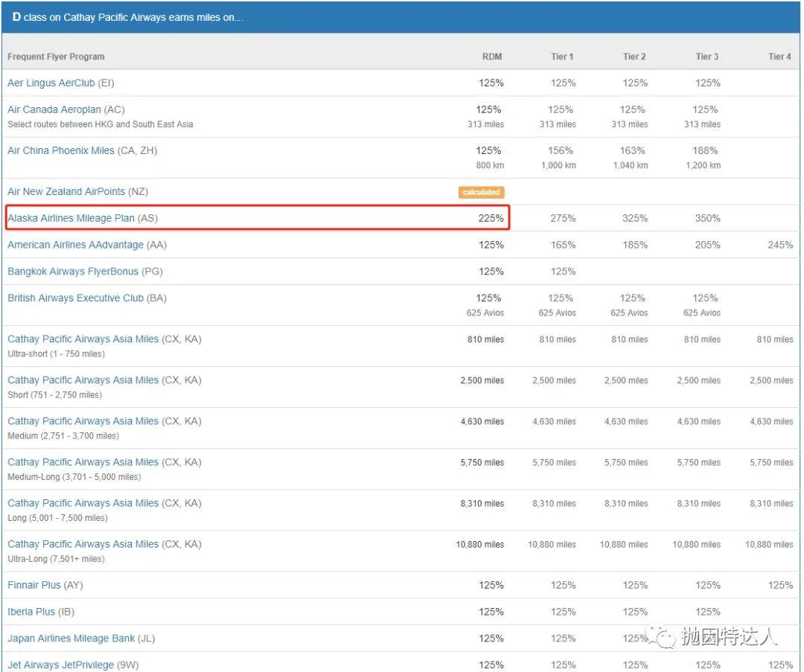Click the "Select routes between HKG and South East Asia" note
The image size is (804, 672).
100,124
